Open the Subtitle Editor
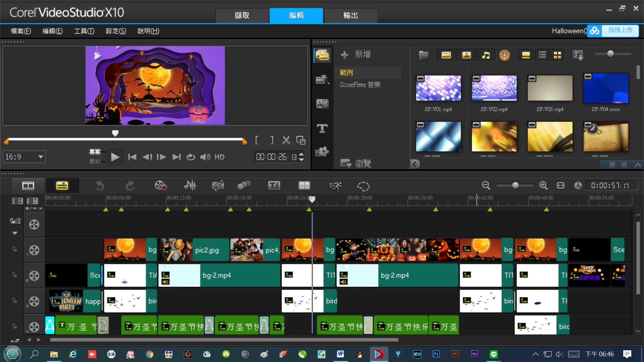 point(274,186)
